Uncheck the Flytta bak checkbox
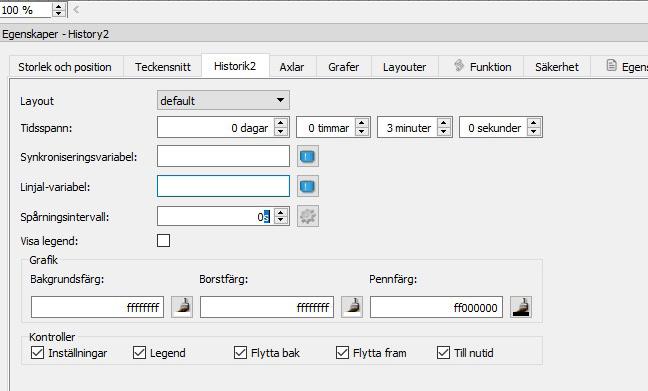Viewport: 648px width, 391px height. [x=240, y=353]
